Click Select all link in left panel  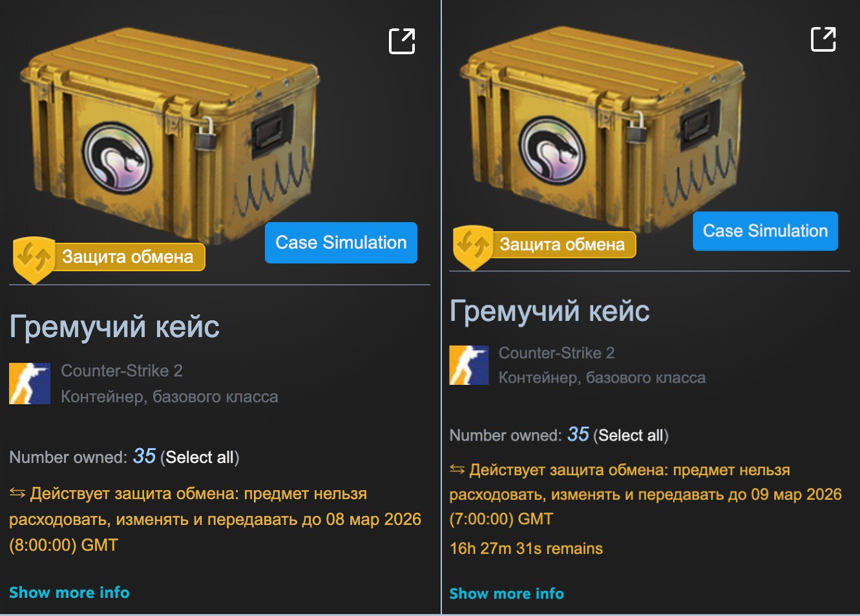tap(200, 457)
